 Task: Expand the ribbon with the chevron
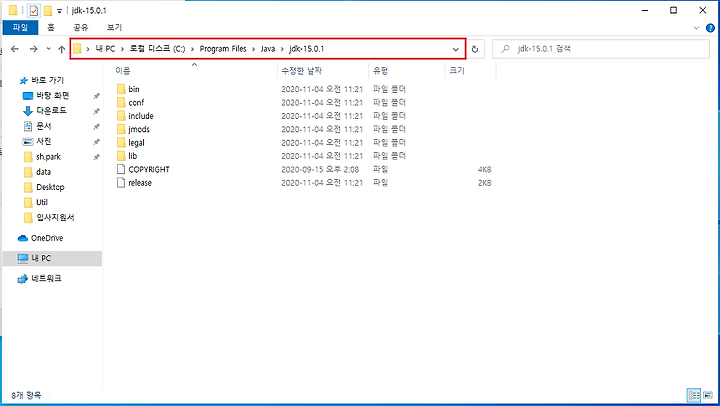696,28
